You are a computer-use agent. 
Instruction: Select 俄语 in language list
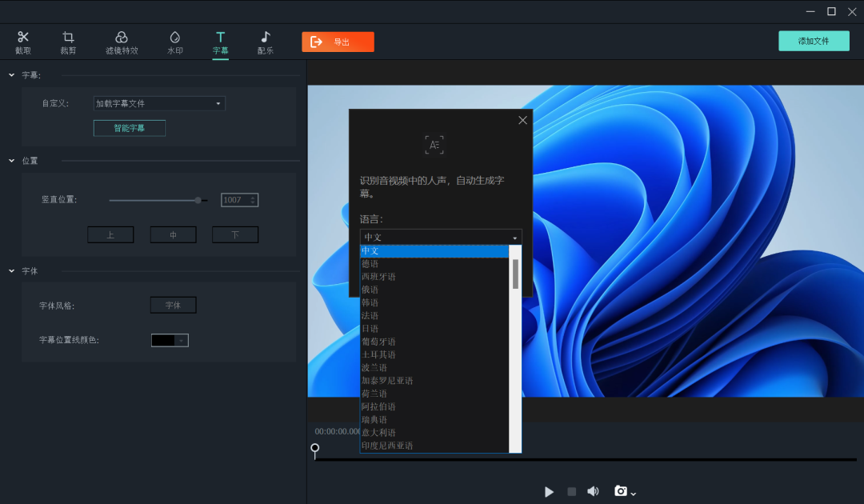click(x=434, y=290)
